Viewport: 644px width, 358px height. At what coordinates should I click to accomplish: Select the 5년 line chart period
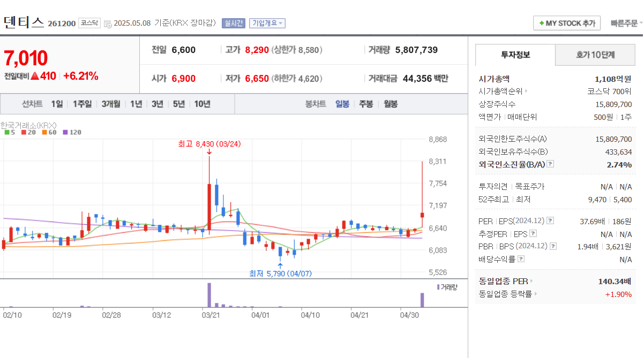pyautogui.click(x=178, y=104)
